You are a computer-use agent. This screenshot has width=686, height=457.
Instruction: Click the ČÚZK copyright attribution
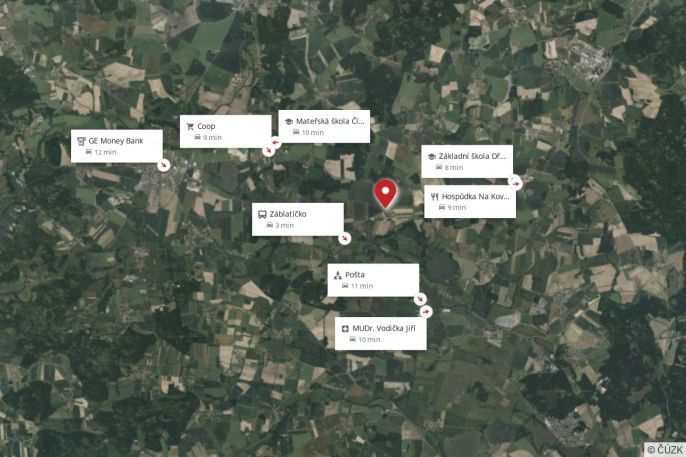pyautogui.click(x=665, y=449)
